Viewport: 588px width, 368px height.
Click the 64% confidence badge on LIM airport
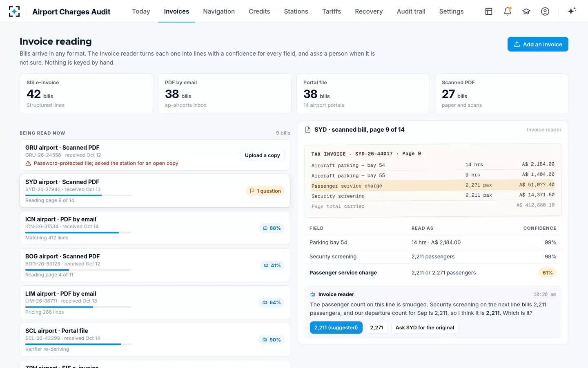(x=272, y=303)
